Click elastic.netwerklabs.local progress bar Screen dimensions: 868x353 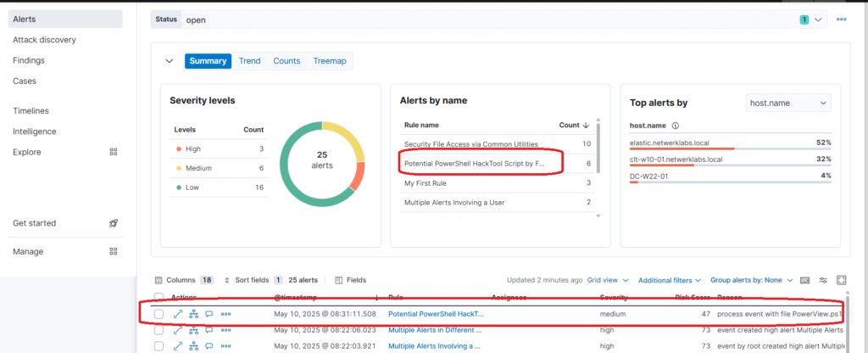pyautogui.click(x=730, y=148)
